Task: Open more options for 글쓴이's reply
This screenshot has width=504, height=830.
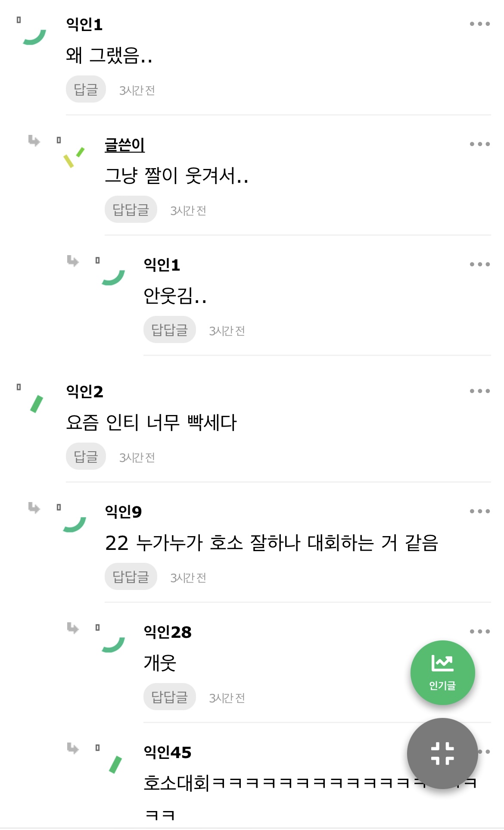Action: tap(479, 144)
